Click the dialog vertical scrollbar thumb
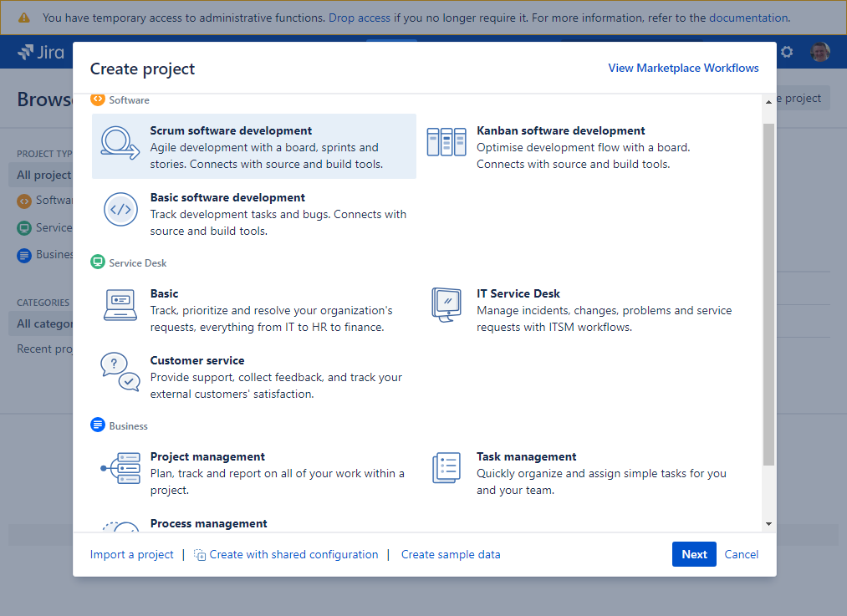The image size is (847, 616). 768,294
